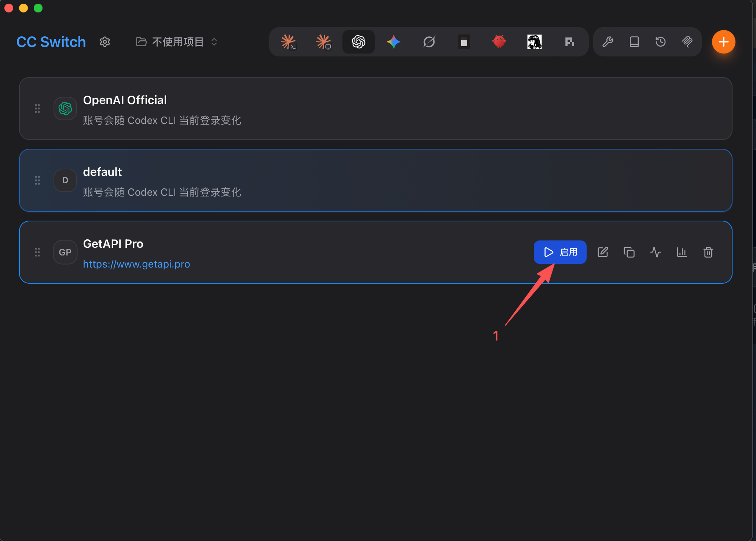
Task: Click the GP avatar of GetAPI Pro
Action: (x=65, y=252)
